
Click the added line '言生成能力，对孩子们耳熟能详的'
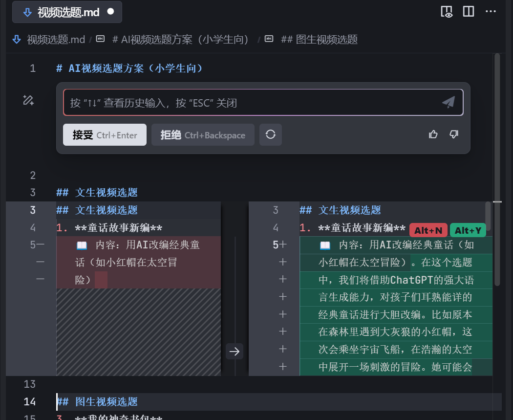pos(395,297)
